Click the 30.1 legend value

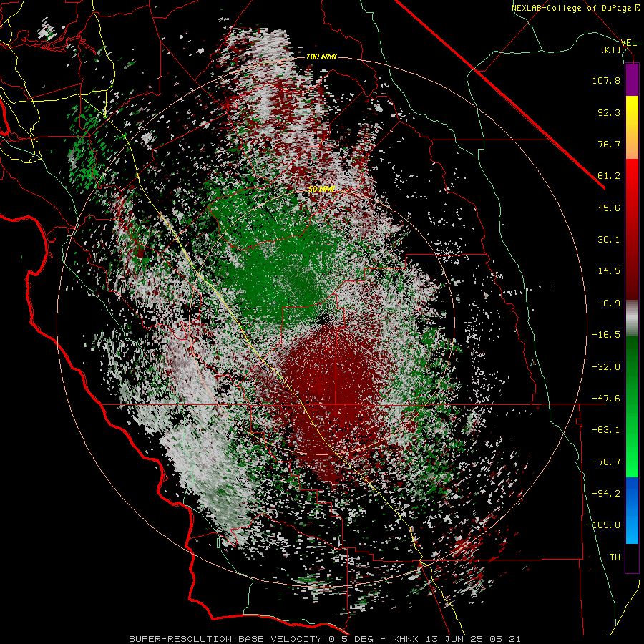(609, 240)
